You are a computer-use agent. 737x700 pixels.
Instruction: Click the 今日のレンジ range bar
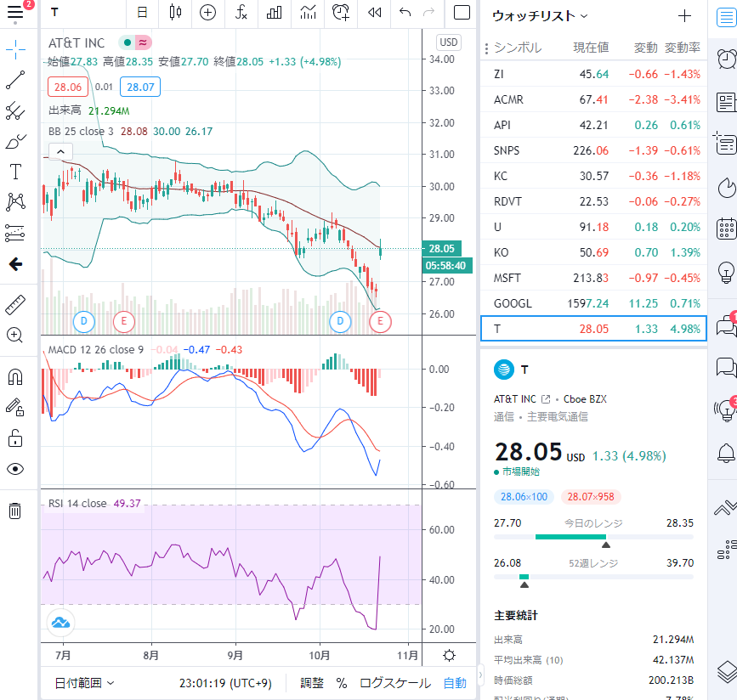(593, 537)
